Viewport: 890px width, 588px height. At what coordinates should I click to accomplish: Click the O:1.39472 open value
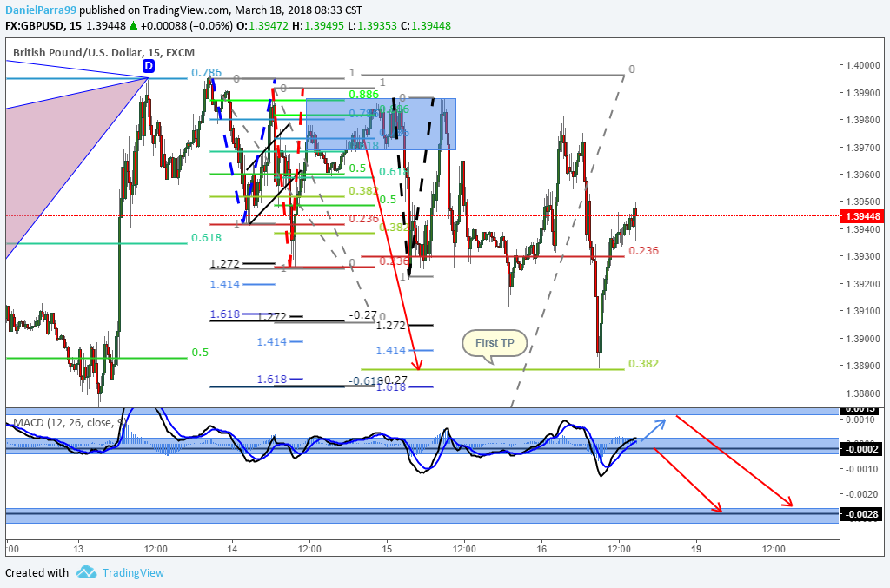tap(262, 25)
